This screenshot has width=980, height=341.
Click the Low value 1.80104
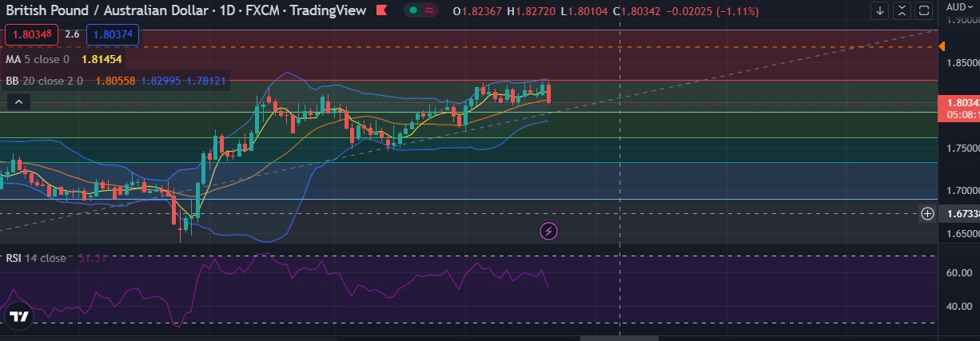coord(588,11)
